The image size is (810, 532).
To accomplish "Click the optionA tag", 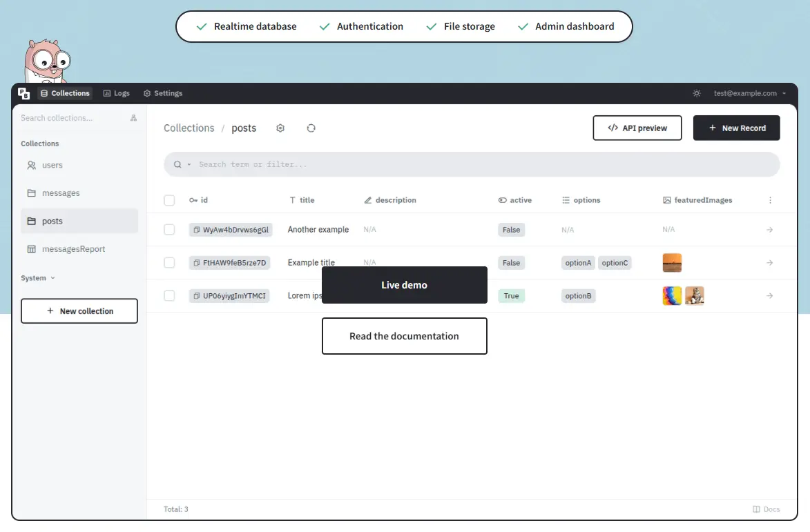I will 578,263.
